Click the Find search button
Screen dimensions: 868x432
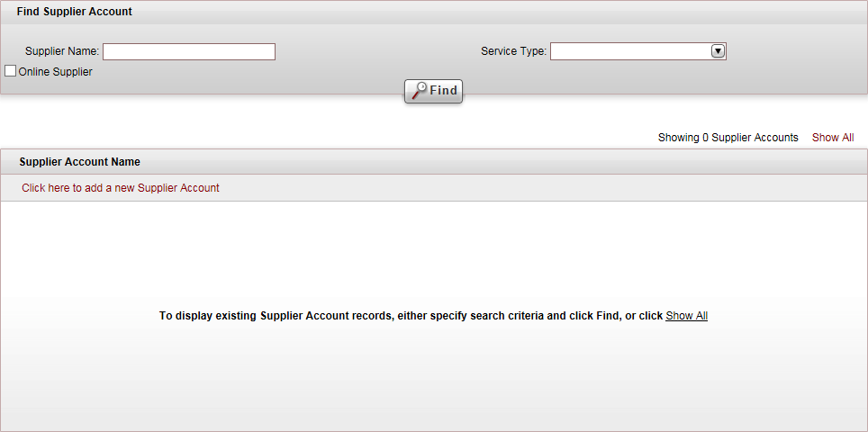[433, 91]
